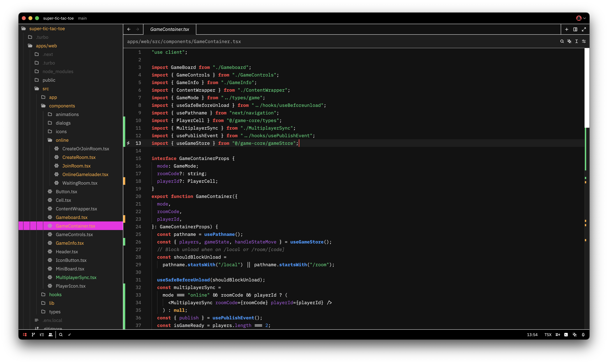Go forward with right arrow
Screen dimensions: 608x364
coord(137,29)
